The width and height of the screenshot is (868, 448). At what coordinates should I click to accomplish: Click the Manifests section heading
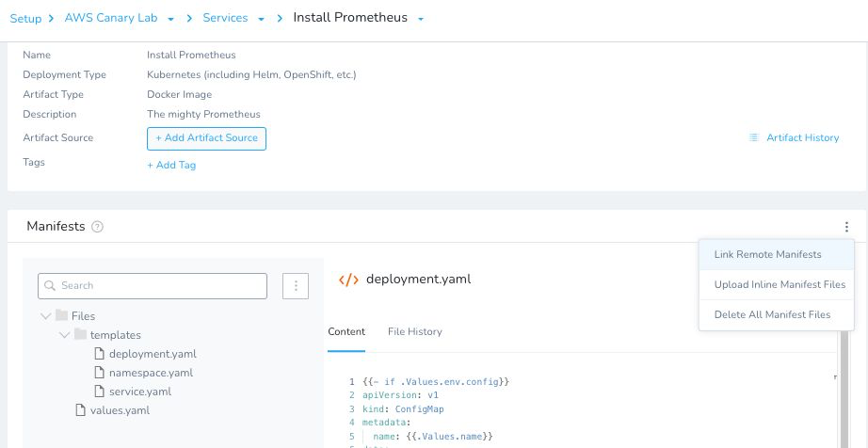pyautogui.click(x=56, y=226)
